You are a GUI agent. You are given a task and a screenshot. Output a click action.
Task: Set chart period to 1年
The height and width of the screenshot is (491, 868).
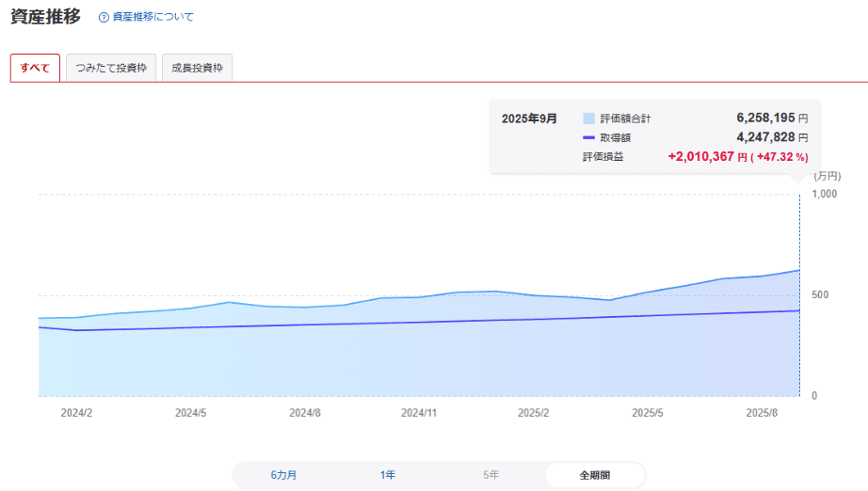click(388, 475)
